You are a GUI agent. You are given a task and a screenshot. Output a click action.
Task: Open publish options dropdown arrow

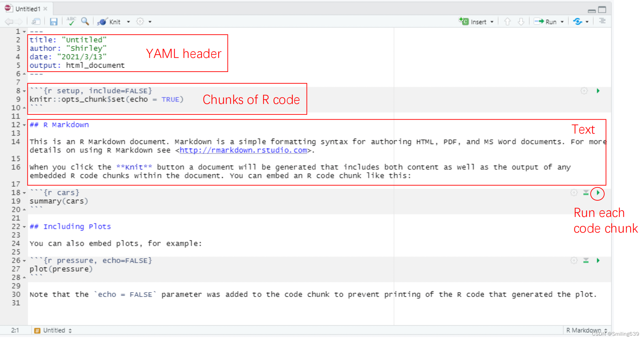coord(587,22)
